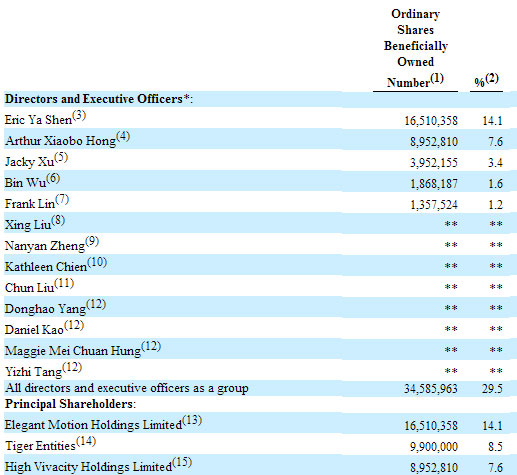Click '8,952,810' in High Vivacity Holdings row
The image size is (517, 475).
pos(434,468)
